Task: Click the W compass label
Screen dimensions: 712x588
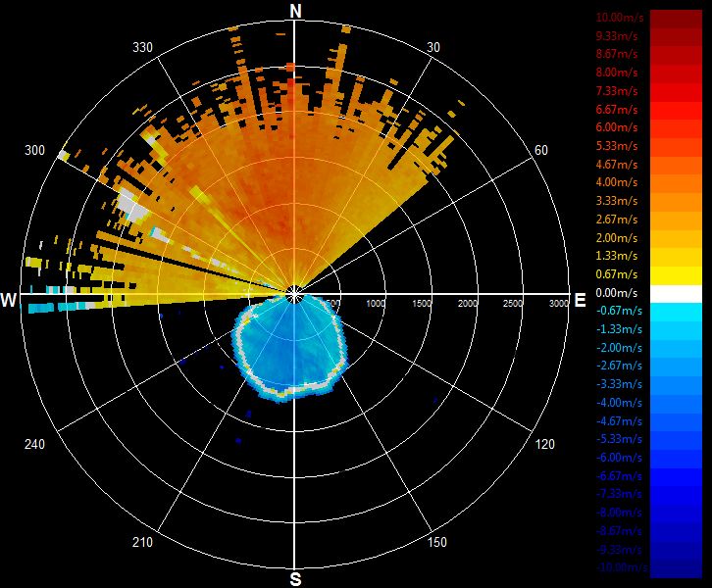Action: coord(9,300)
